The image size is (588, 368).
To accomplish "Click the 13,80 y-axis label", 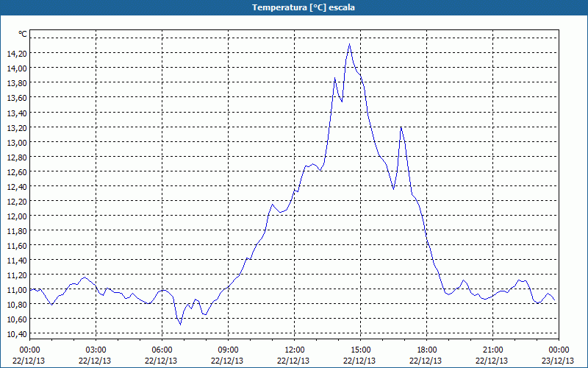I will pyautogui.click(x=17, y=83).
